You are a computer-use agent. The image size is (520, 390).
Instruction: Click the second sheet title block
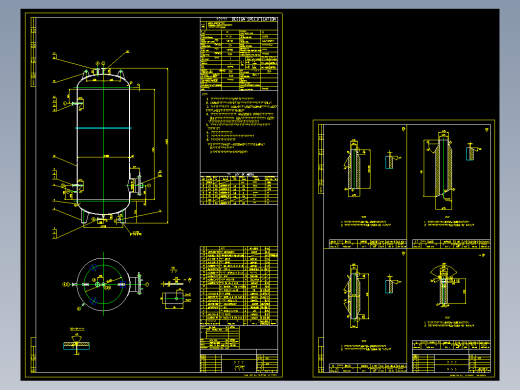pos(451,361)
